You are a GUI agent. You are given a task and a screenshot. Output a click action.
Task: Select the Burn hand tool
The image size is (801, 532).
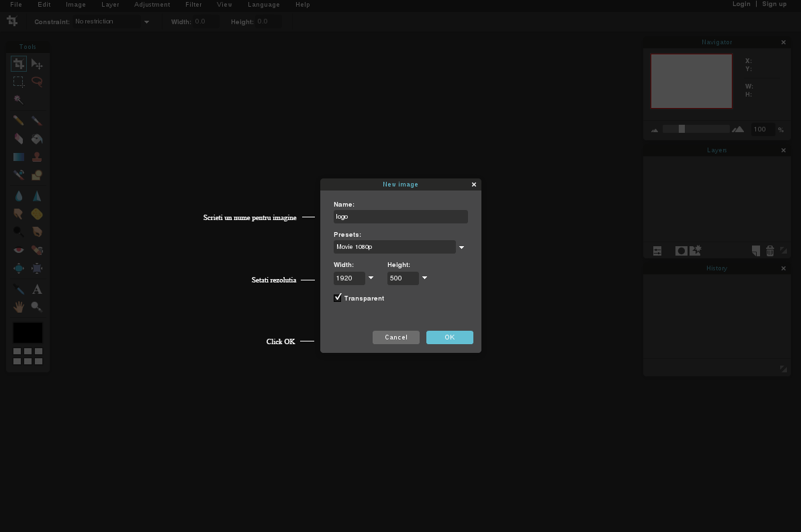point(37,232)
